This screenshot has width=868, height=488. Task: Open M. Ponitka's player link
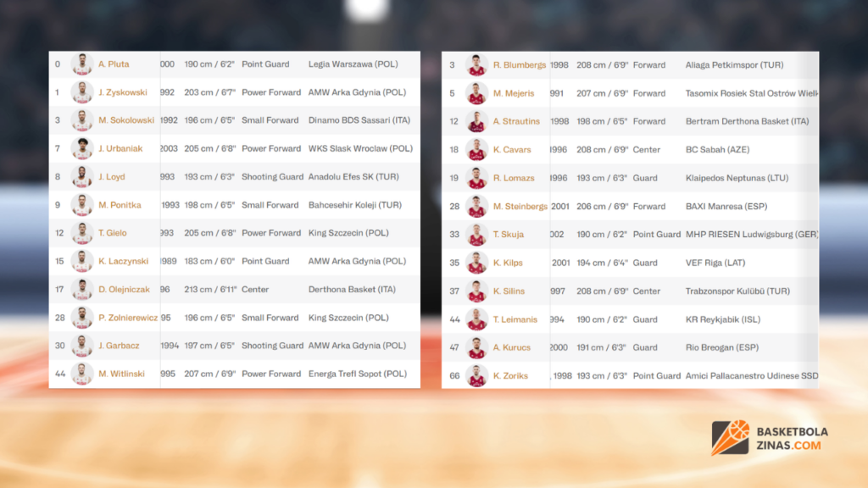120,205
